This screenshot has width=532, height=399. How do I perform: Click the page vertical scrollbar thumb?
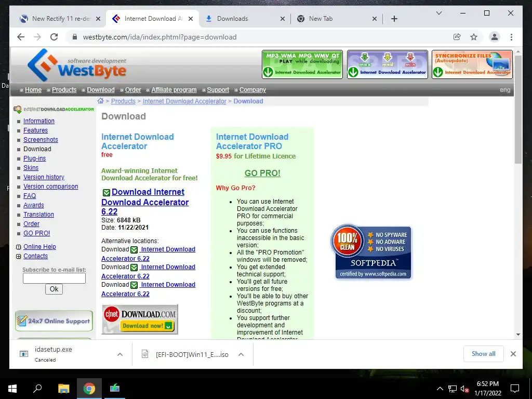tap(518, 109)
